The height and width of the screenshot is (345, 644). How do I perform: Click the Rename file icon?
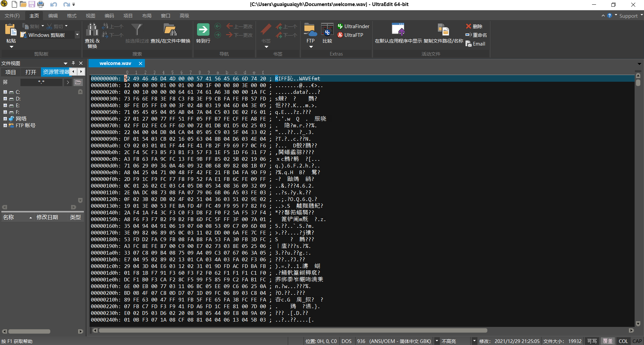click(x=469, y=35)
